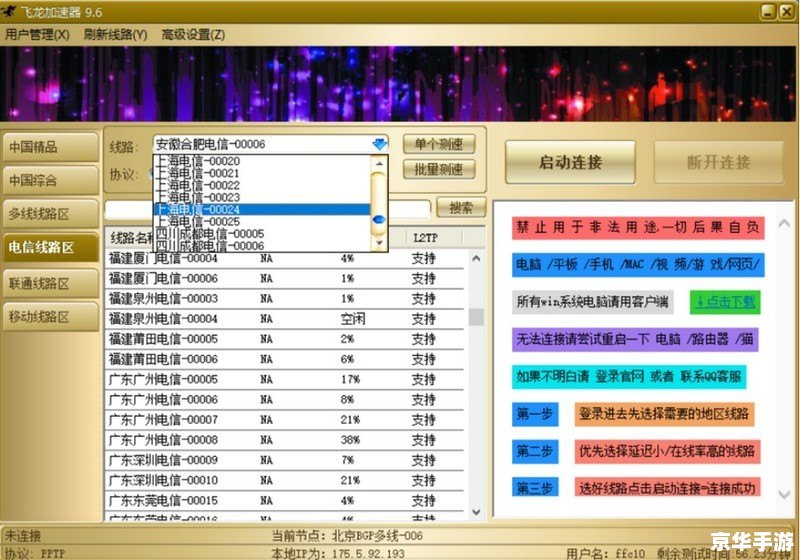
Task: Click the down arrow of the dropdown list scrollbar
Action: [379, 243]
